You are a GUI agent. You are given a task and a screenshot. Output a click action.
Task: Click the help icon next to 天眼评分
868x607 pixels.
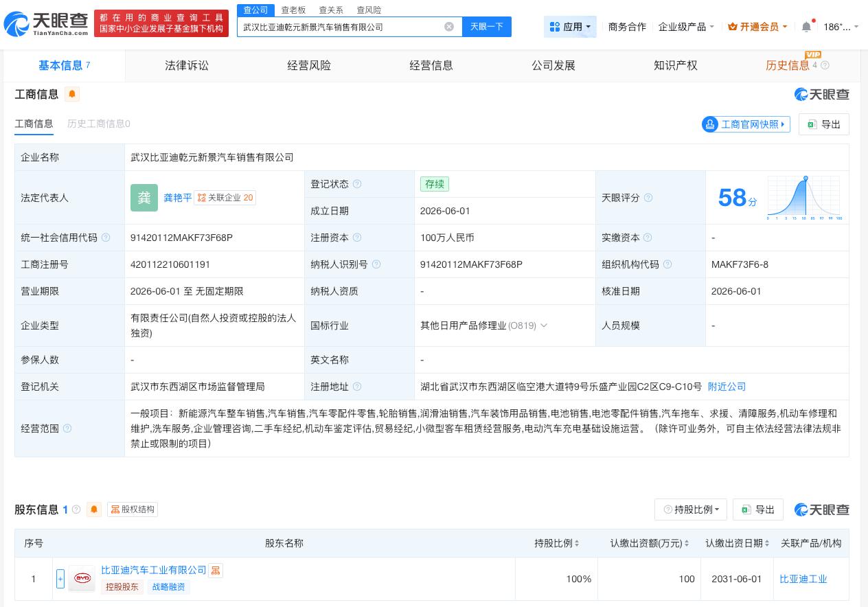pyautogui.click(x=648, y=198)
